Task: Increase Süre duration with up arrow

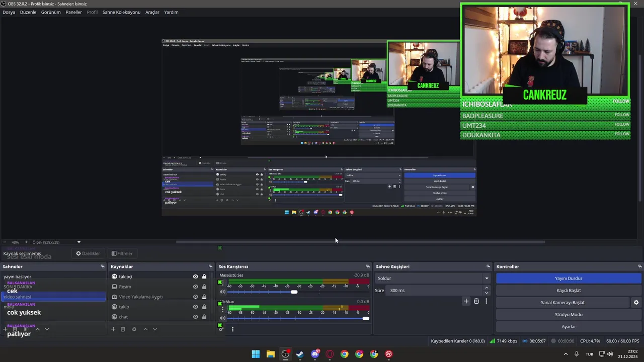Action: pyautogui.click(x=486, y=288)
